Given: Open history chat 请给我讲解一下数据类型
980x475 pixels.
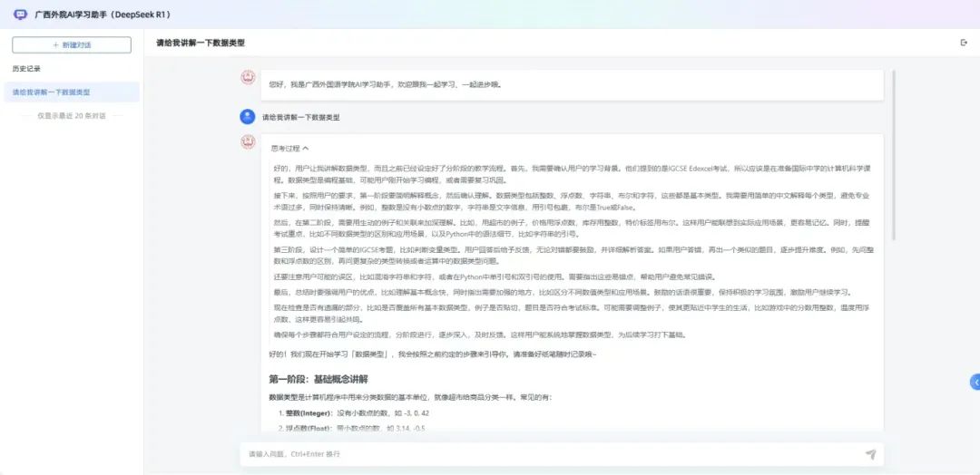Looking at the screenshot, I should [x=52, y=92].
